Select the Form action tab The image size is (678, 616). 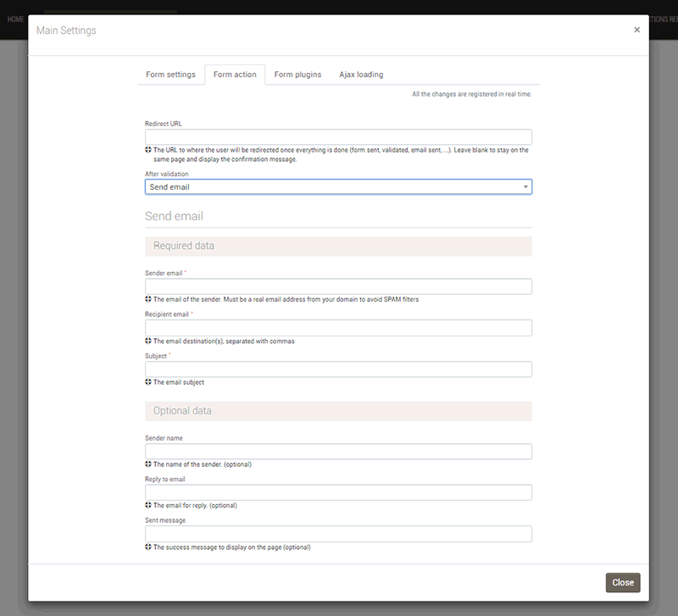point(235,75)
